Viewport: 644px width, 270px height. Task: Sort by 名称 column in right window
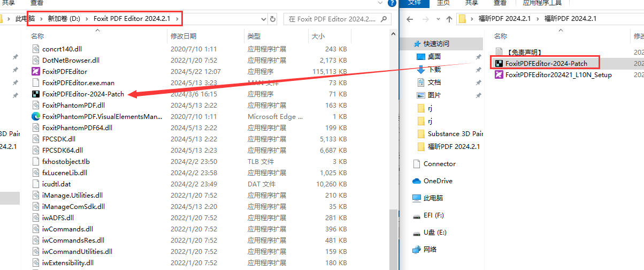[x=500, y=36]
